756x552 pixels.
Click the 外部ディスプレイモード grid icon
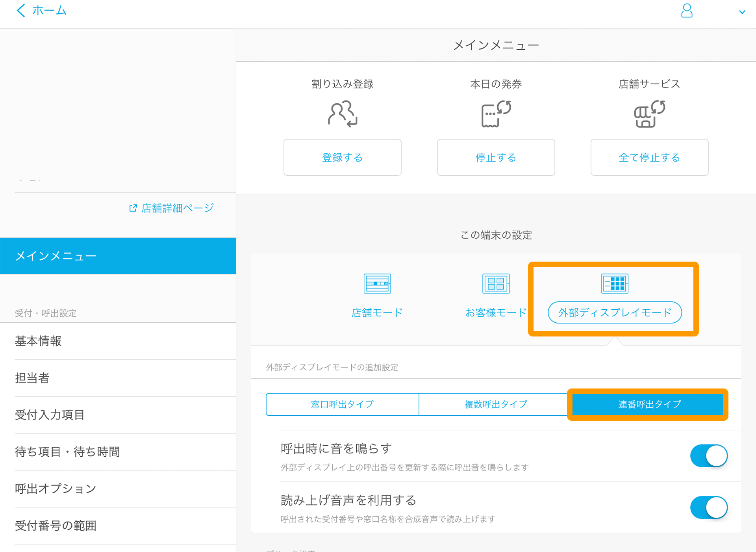615,283
